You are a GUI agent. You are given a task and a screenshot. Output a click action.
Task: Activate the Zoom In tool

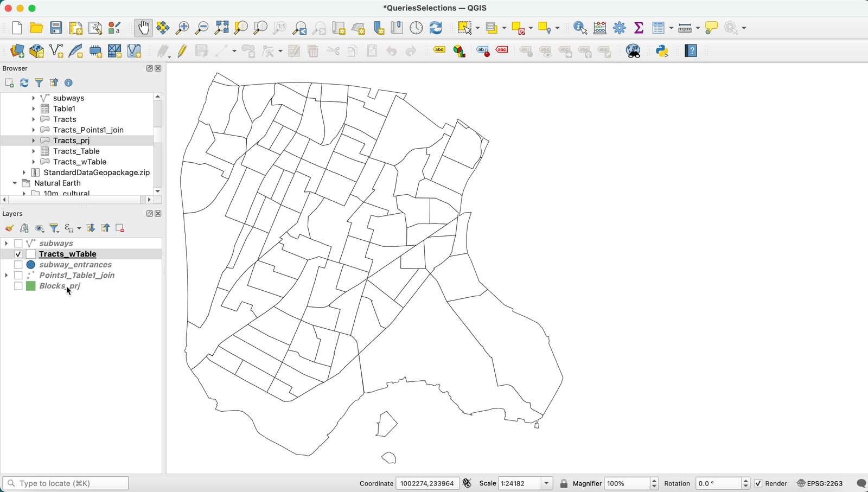(x=182, y=28)
